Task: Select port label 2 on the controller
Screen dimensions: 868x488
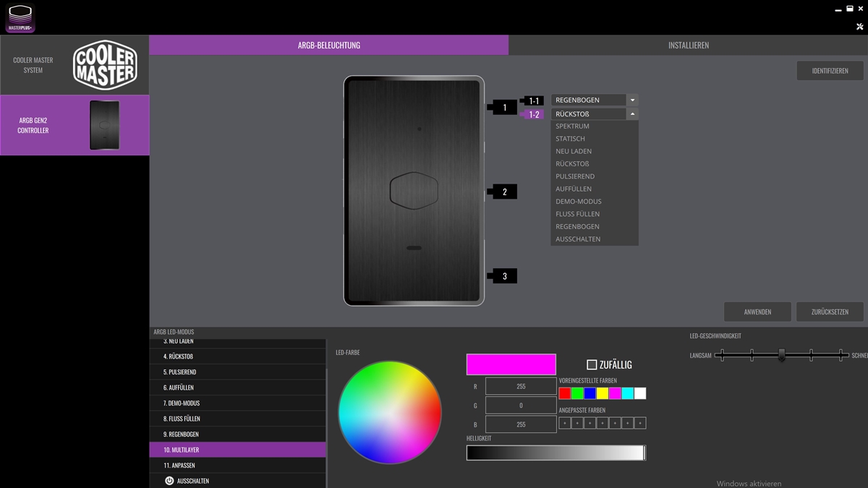Action: (x=505, y=192)
